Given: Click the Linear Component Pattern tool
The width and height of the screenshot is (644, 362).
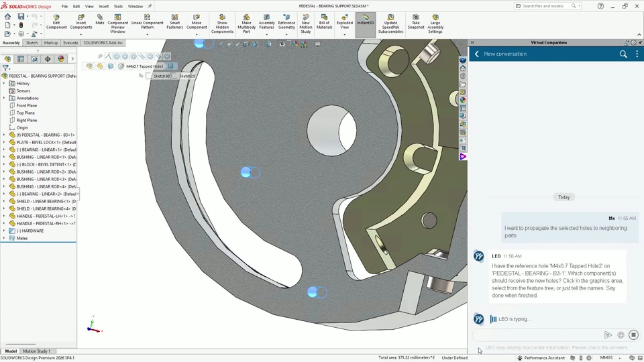Looking at the screenshot, I should 147,21.
